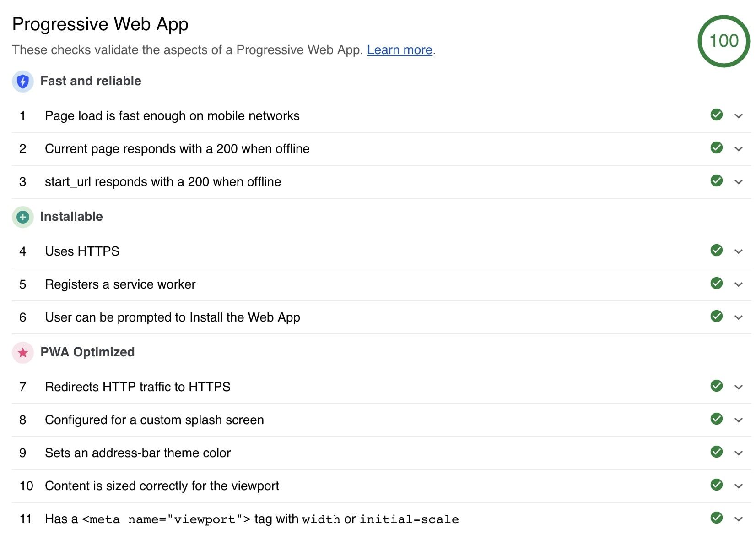756x535 pixels.
Task: Click the 100 score gauge circle
Action: tap(724, 41)
